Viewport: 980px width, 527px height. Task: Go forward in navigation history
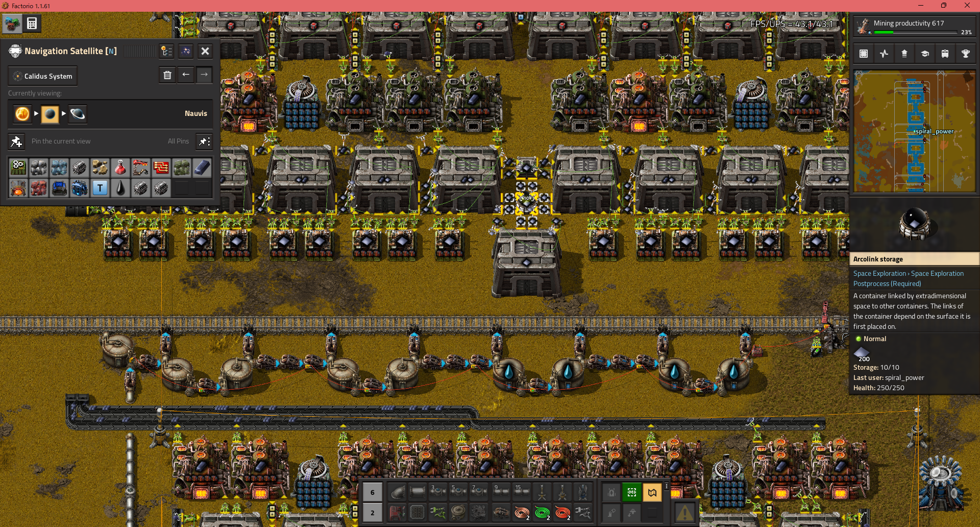204,75
